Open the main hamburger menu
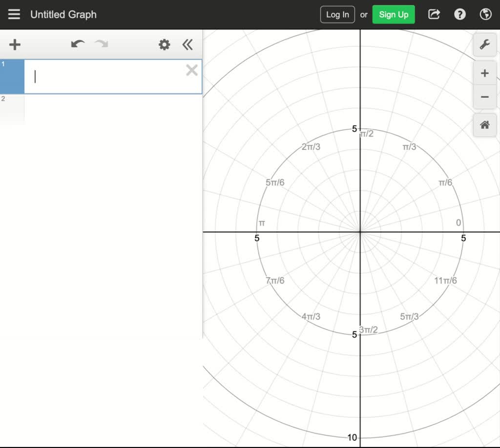This screenshot has height=448, width=500. [14, 14]
